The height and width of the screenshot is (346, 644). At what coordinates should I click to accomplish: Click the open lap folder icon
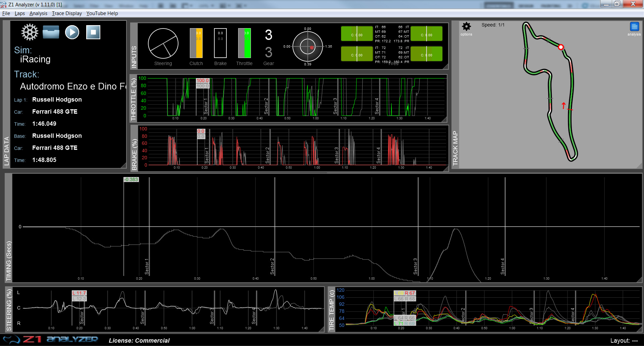51,32
